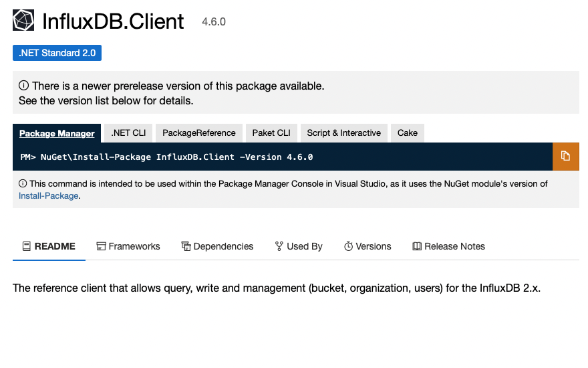Click the info icon beside the Package Manager Console note
The width and height of the screenshot is (588, 368).
pos(23,183)
